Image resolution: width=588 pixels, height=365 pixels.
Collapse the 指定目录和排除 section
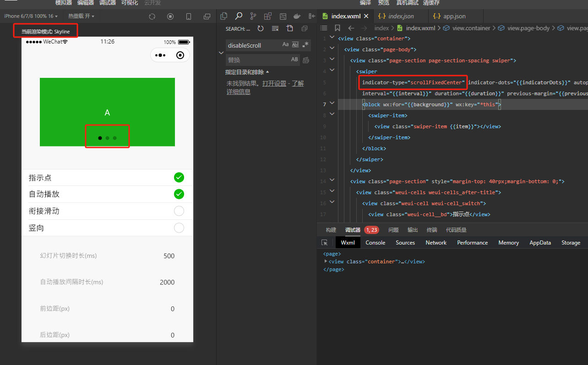[x=247, y=72]
